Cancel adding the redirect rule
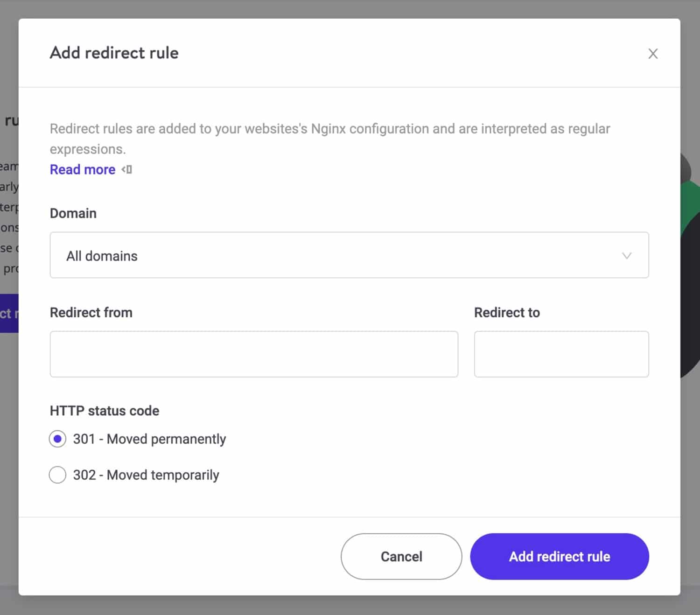700x615 pixels. click(x=401, y=556)
